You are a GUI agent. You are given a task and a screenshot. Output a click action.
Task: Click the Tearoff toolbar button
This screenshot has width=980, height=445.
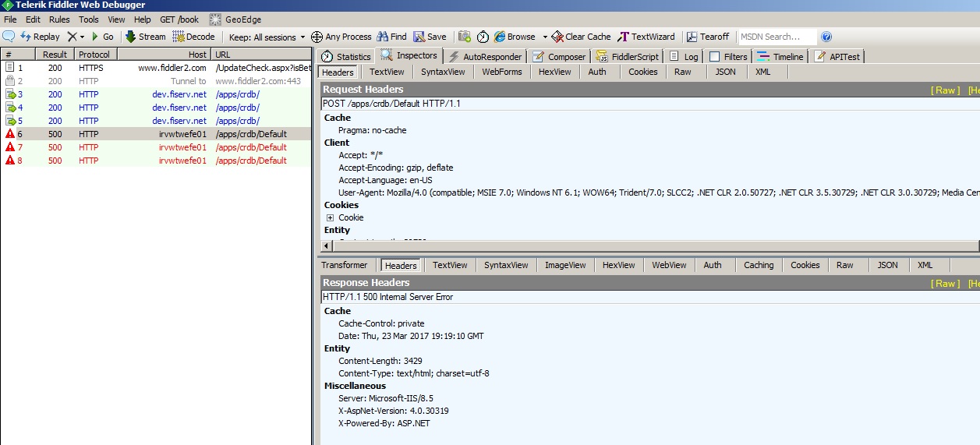(x=708, y=37)
